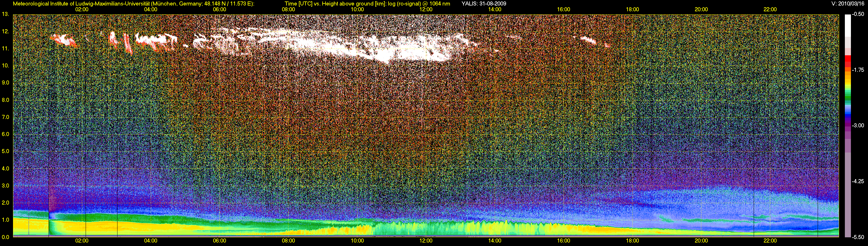868x246 pixels.
Task: Click the top axis 18:00 time label
Action: click(x=632, y=10)
